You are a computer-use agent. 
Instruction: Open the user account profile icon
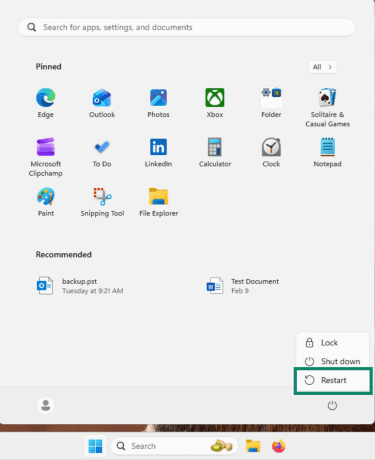tap(46, 406)
